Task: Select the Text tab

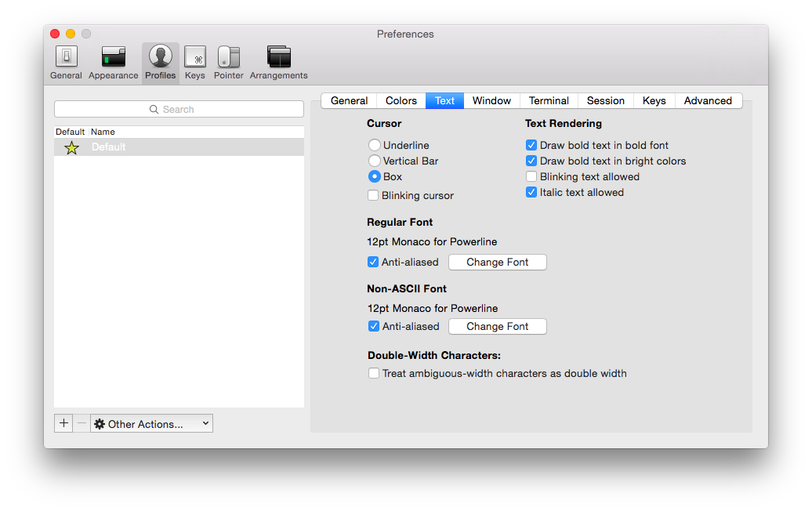Action: coord(445,100)
